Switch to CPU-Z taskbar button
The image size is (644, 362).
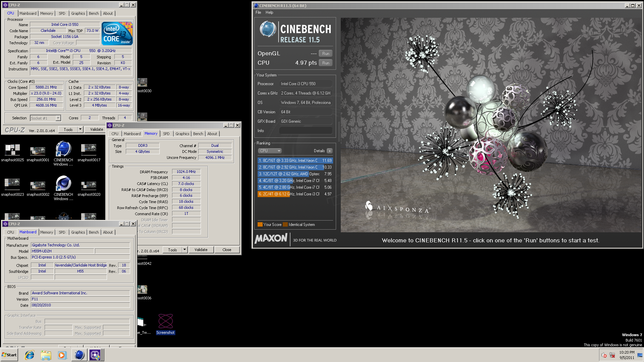(x=95, y=355)
